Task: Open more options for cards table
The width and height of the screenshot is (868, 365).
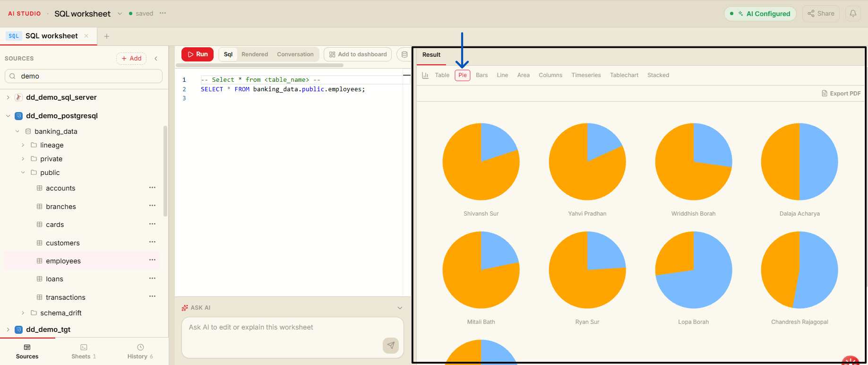Action: (152, 224)
